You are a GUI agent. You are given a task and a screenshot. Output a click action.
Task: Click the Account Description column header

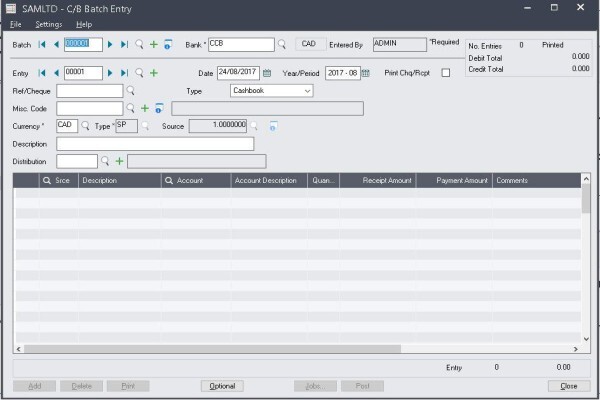pos(269,180)
